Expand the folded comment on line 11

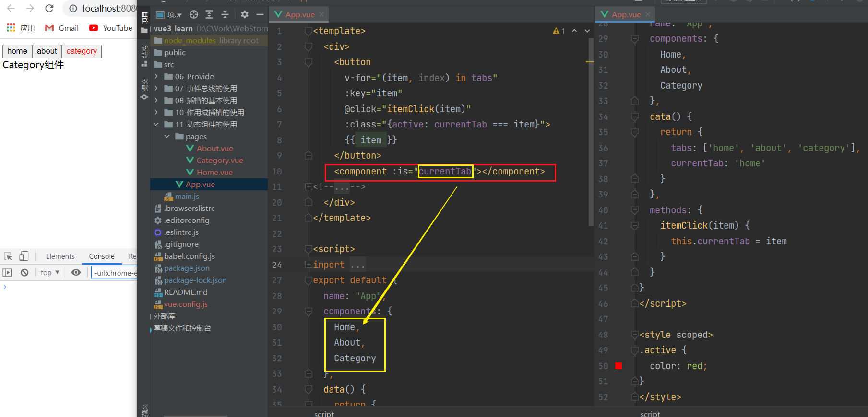pyautogui.click(x=309, y=186)
